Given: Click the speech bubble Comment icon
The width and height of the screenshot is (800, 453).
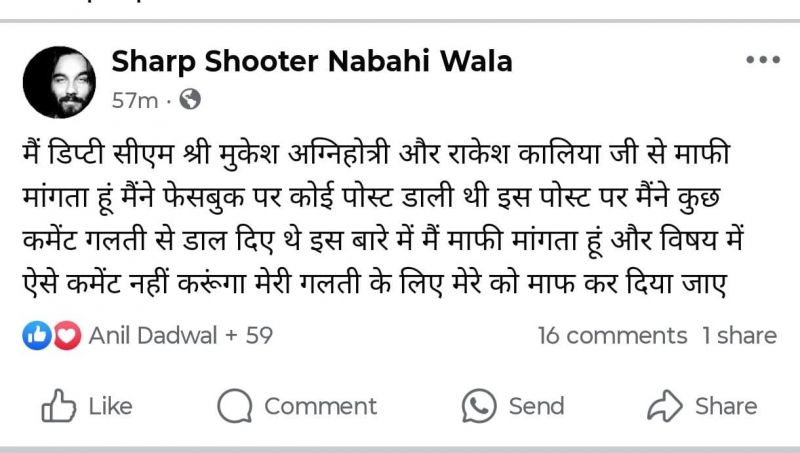Looking at the screenshot, I should click(x=235, y=406).
